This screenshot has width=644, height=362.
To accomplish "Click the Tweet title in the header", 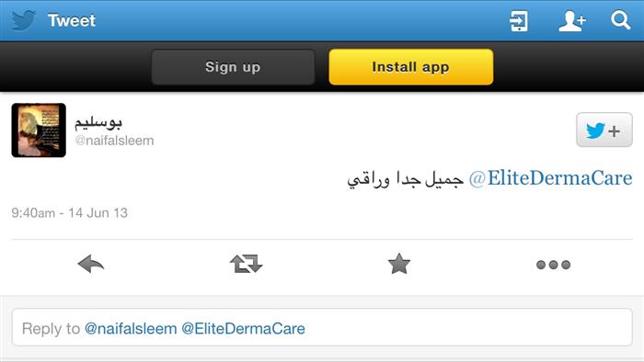I will pyautogui.click(x=72, y=20).
